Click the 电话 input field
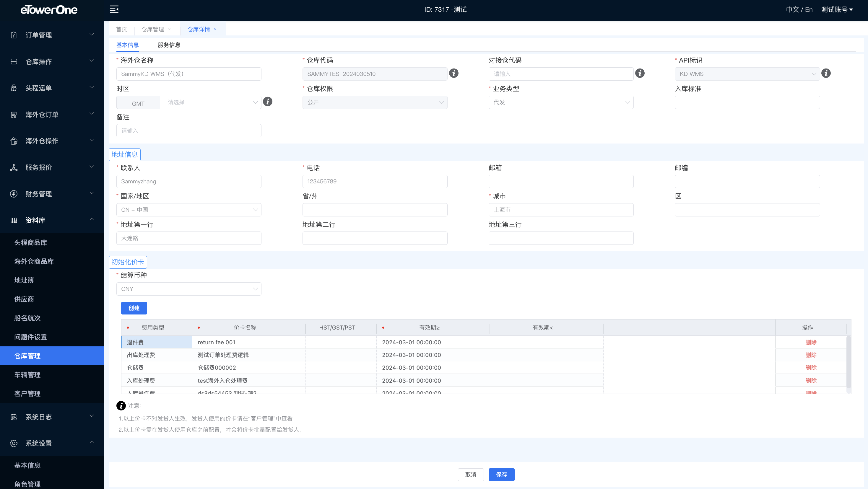The image size is (868, 489). [375, 182]
